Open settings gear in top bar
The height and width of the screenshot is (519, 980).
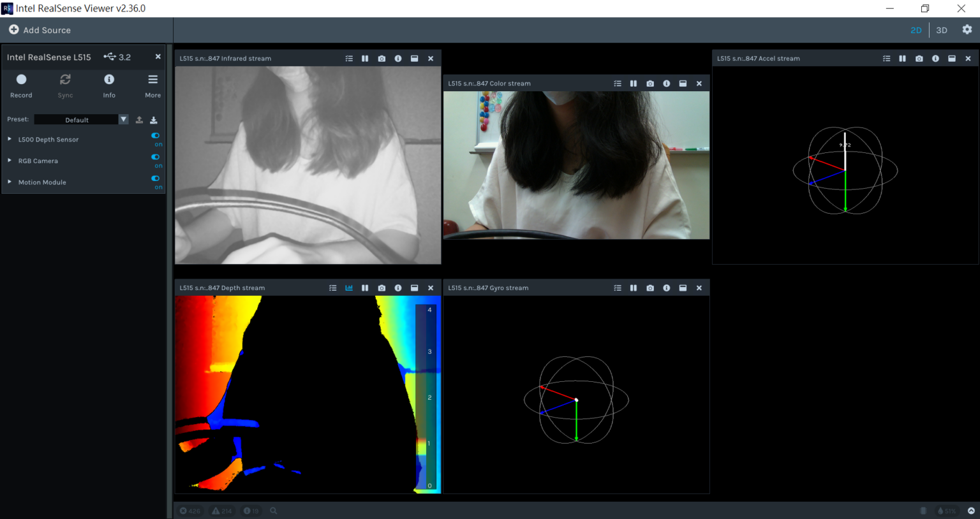pyautogui.click(x=967, y=30)
